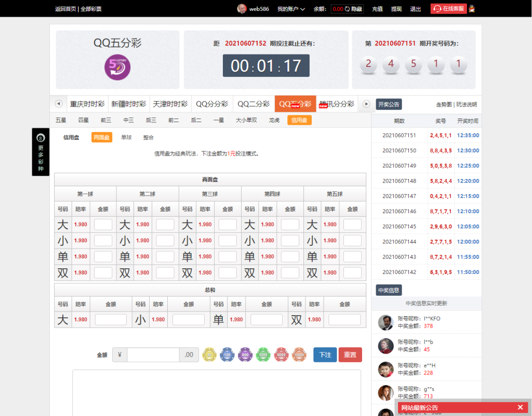Choose the green 1000 chip
This screenshot has height=416, width=532.
(263, 355)
